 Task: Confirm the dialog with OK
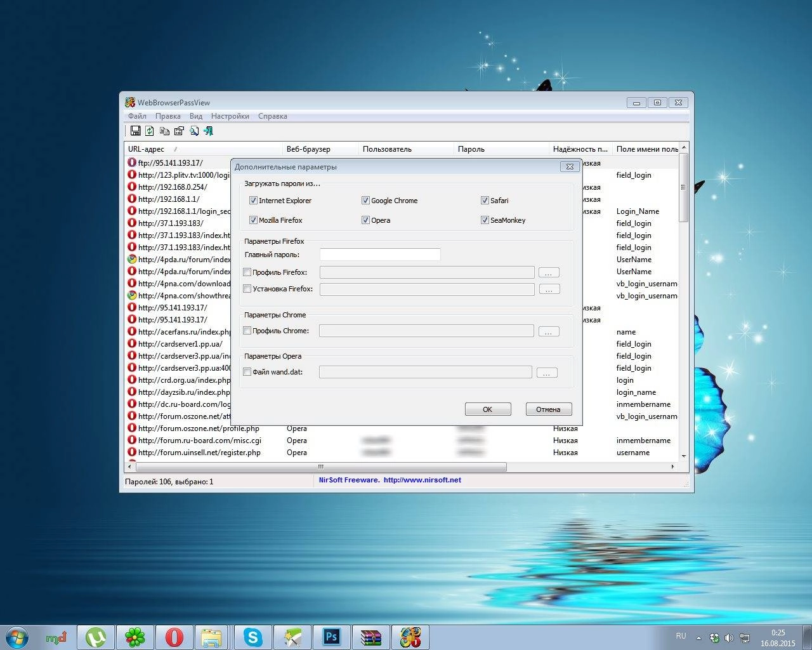[488, 409]
